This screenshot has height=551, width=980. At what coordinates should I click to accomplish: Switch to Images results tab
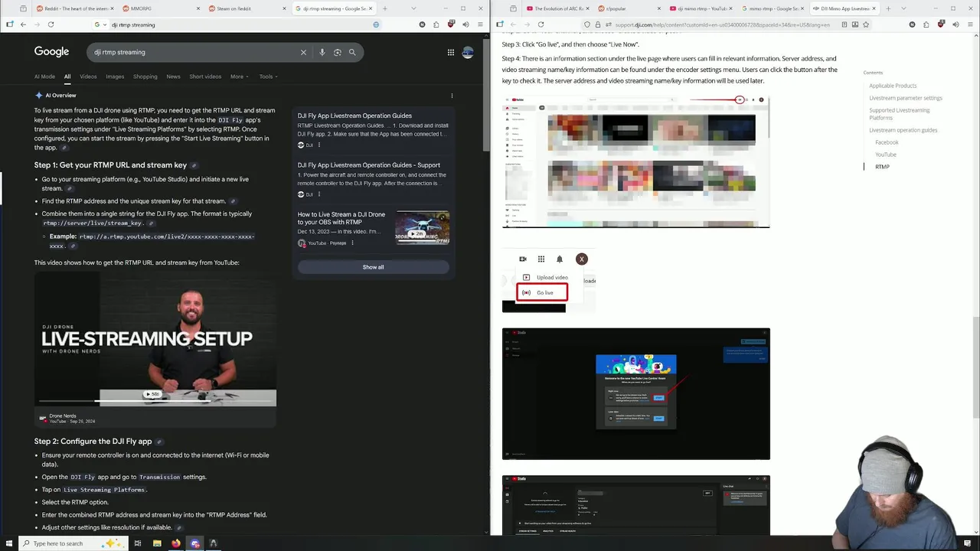pos(115,77)
